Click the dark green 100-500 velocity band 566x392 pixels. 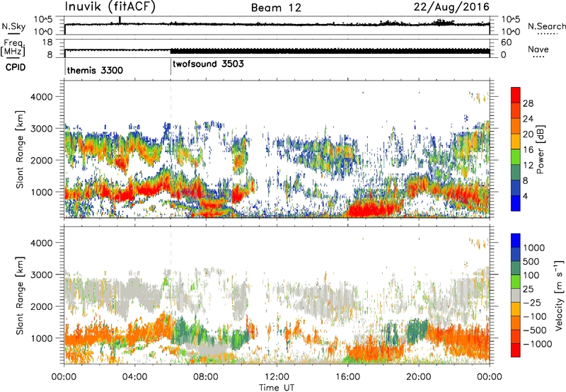[516, 268]
